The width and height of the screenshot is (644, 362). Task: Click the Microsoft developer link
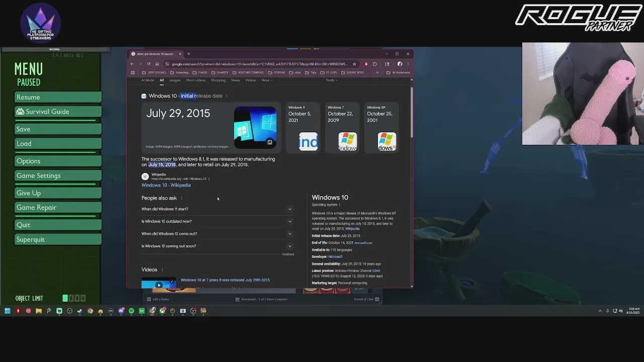[x=335, y=257]
